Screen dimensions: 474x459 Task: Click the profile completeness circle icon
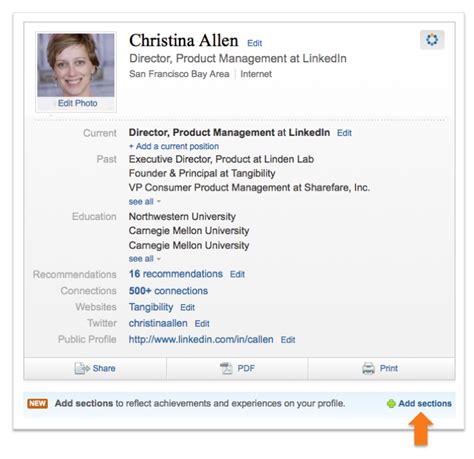pyautogui.click(x=432, y=40)
